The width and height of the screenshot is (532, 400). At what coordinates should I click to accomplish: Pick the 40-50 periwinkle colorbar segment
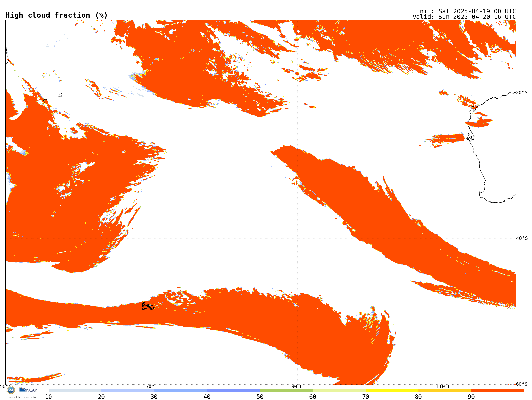[233, 391]
